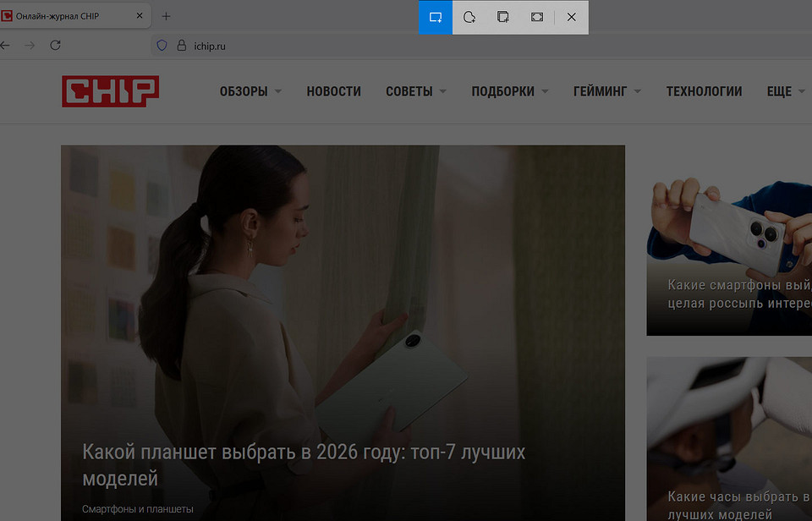Open a new browser tab
Screen dimensions: 812x521
point(166,16)
